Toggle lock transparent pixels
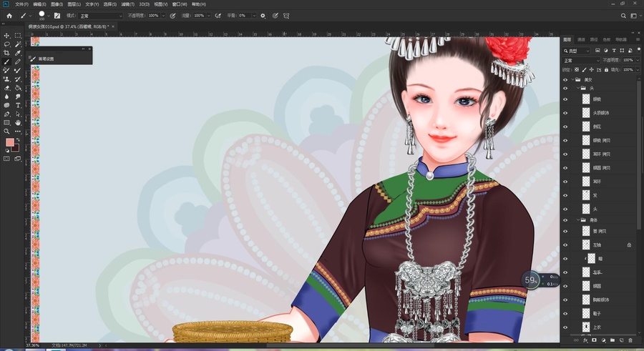This screenshot has width=644, height=351. [x=577, y=70]
